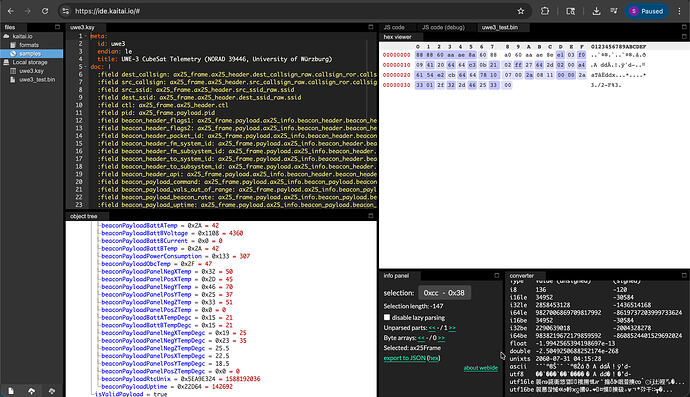This screenshot has width=690, height=397.
Task: Fold the meta section at line 1
Action: point(86,36)
